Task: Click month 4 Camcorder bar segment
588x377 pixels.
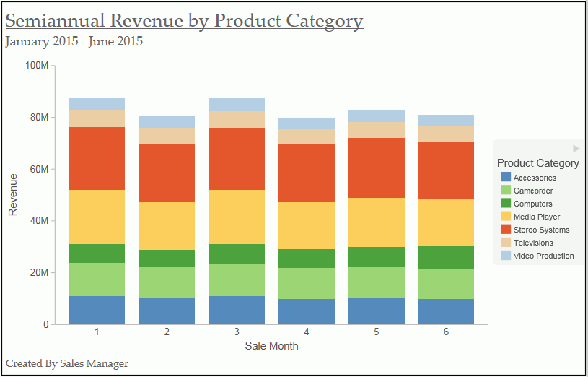Action: 307,284
